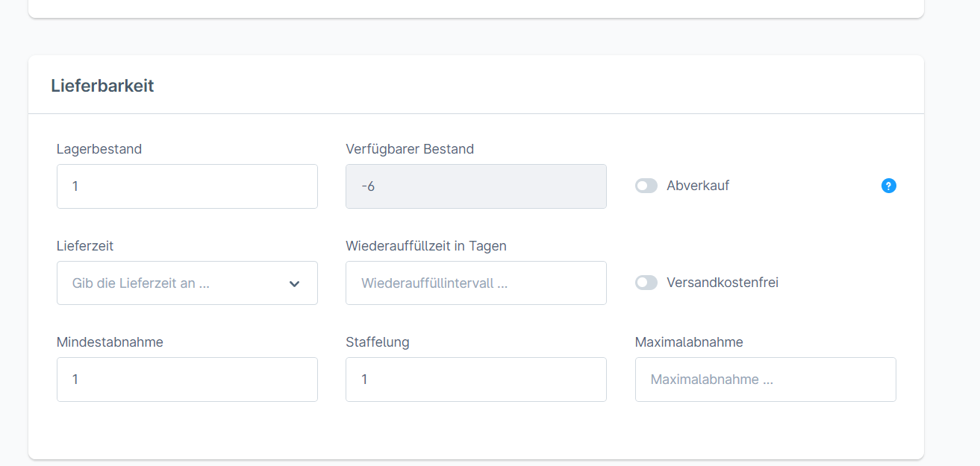This screenshot has width=980, height=466.
Task: Click the empty Maximalabnahme input field
Action: point(765,380)
